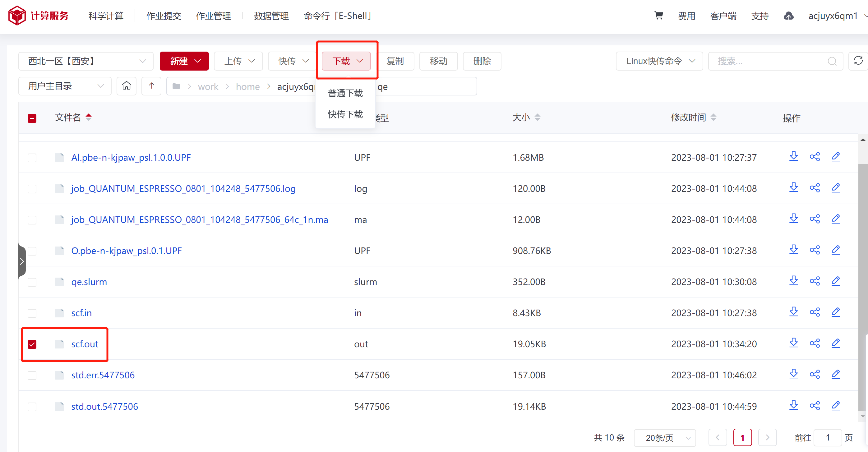Viewport: 868px width, 452px height.
Task: Change the 20条/页 page size dropdown
Action: (x=665, y=437)
